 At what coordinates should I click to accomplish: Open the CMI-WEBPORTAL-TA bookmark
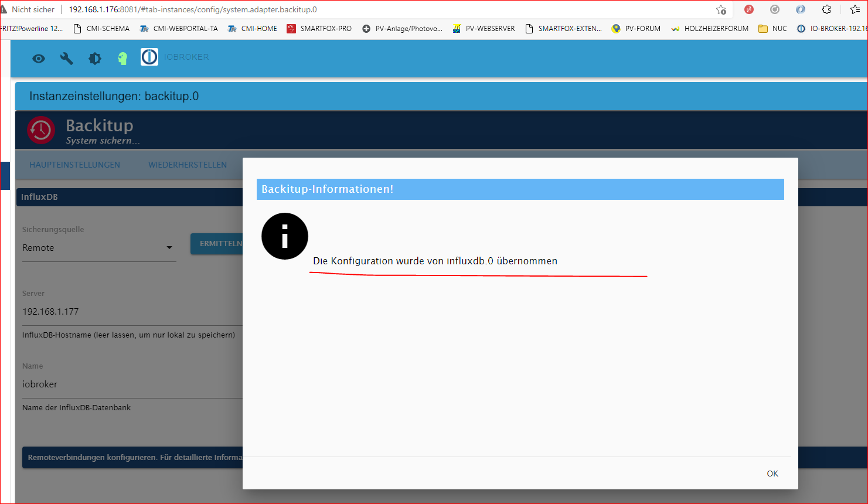click(179, 28)
